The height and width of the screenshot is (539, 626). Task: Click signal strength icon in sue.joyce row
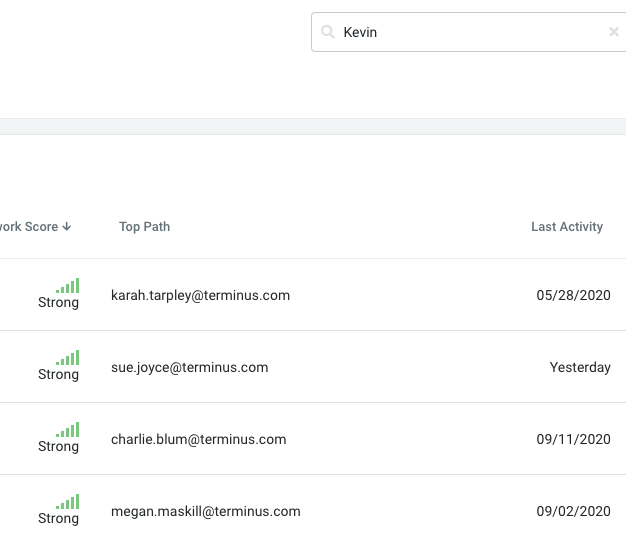pos(67,357)
